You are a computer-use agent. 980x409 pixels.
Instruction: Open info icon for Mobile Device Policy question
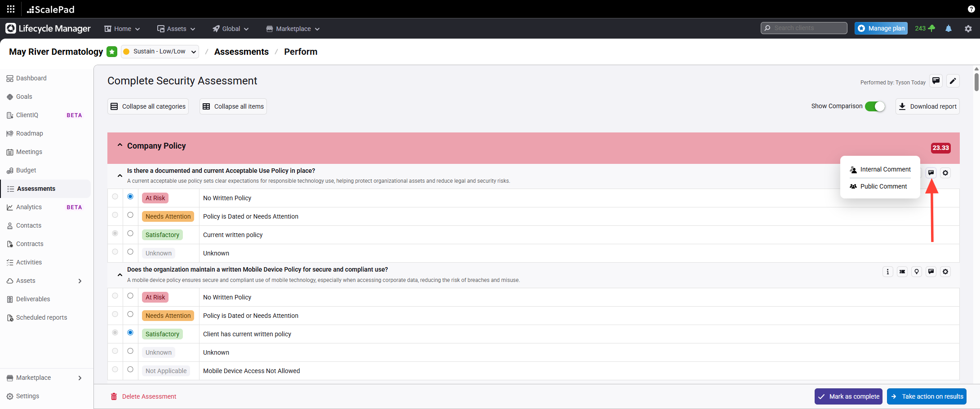(887, 272)
